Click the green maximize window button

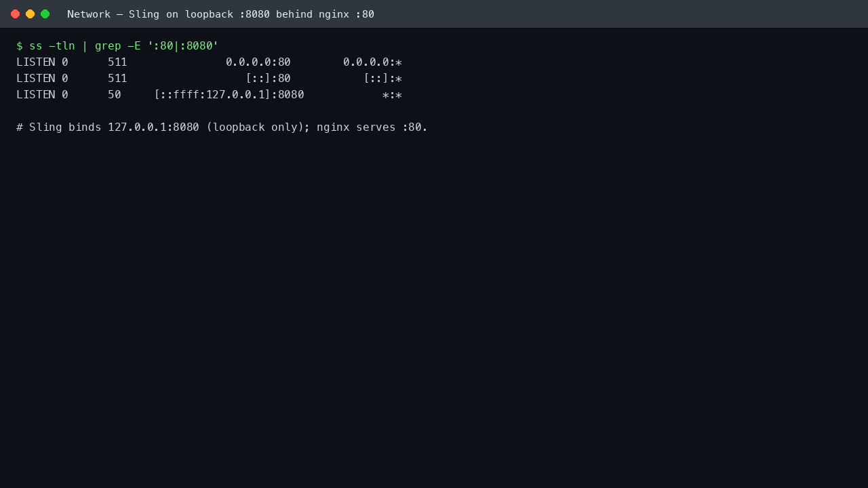point(45,14)
